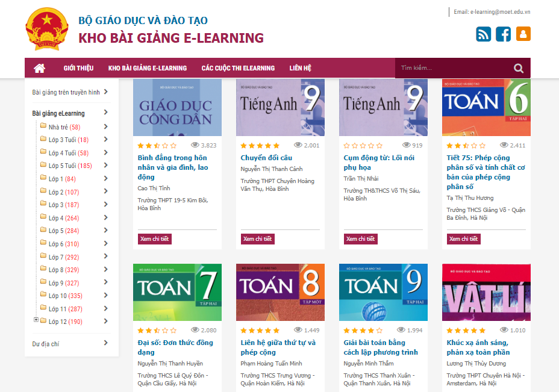559x392 pixels.
Task: Click the views eye icon showing 1.010
Action: pos(504,329)
